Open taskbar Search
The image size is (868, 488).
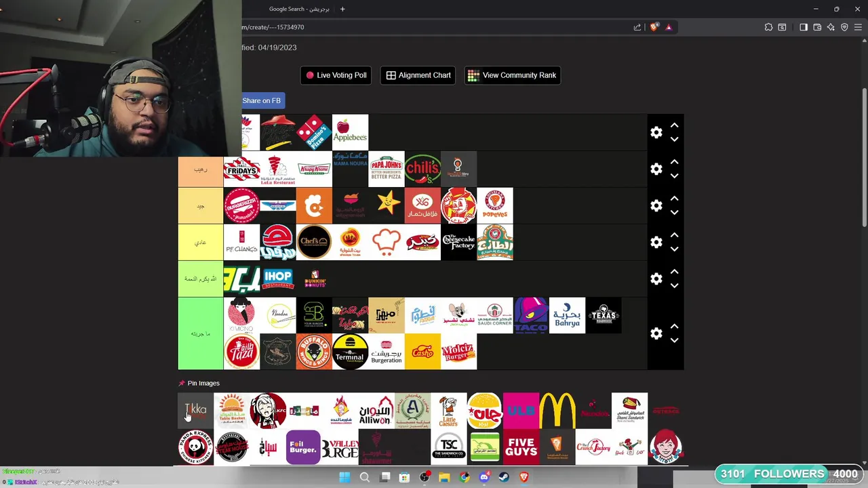(364, 477)
